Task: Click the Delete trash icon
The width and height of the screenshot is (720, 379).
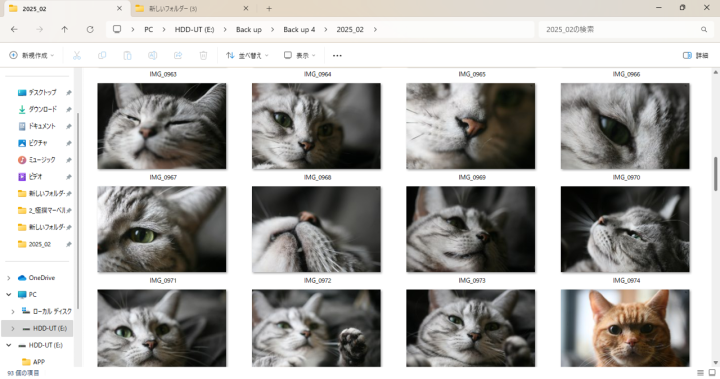Action: (203, 56)
